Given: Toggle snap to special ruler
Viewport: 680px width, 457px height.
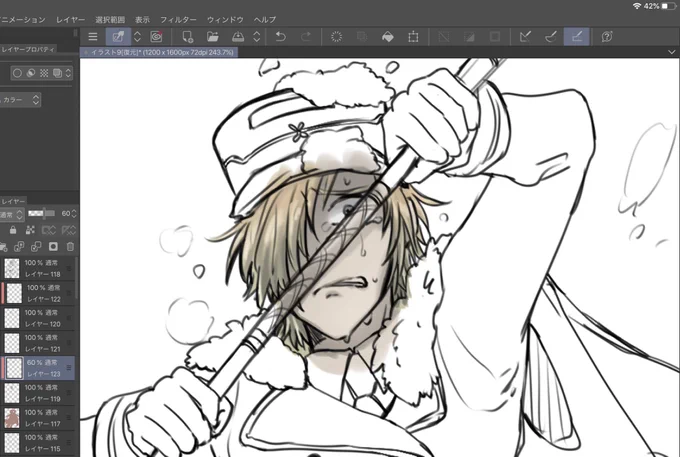Looking at the screenshot, I should tap(551, 37).
